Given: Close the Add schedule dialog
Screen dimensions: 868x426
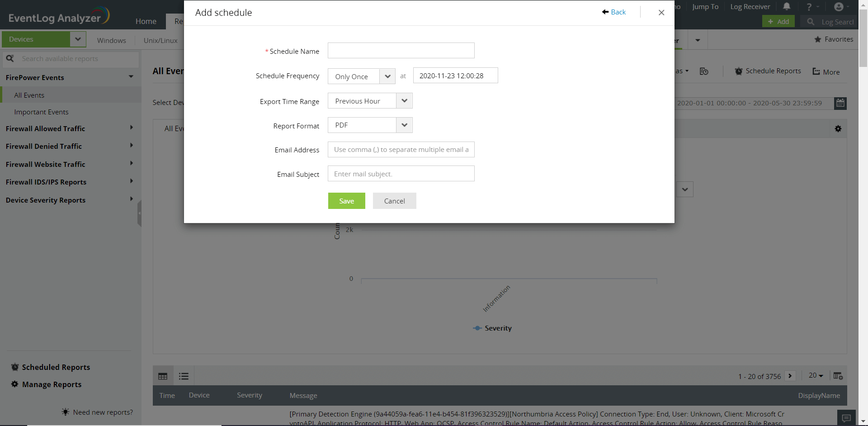Looking at the screenshot, I should [661, 13].
